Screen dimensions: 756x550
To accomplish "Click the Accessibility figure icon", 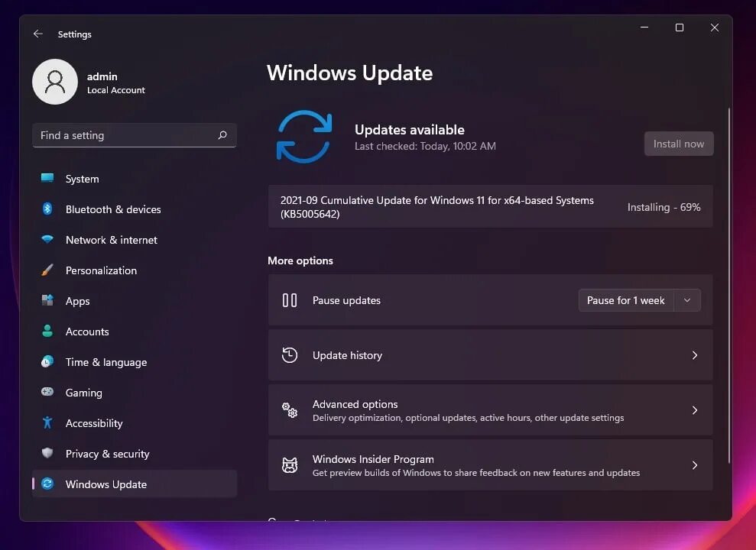I will pos(47,422).
